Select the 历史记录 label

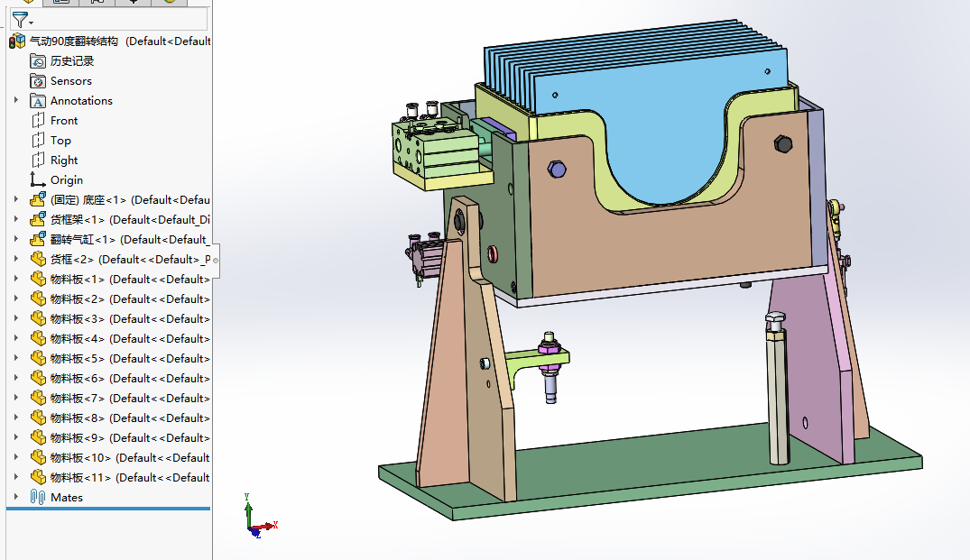[x=72, y=61]
